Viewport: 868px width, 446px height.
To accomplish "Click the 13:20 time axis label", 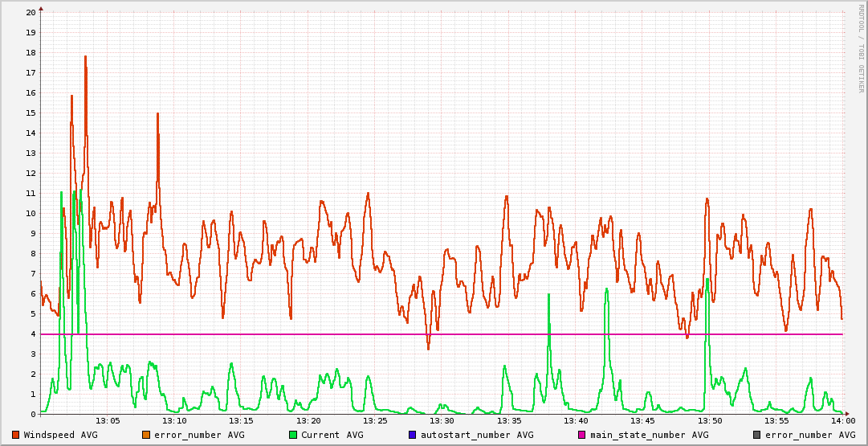I will (308, 421).
